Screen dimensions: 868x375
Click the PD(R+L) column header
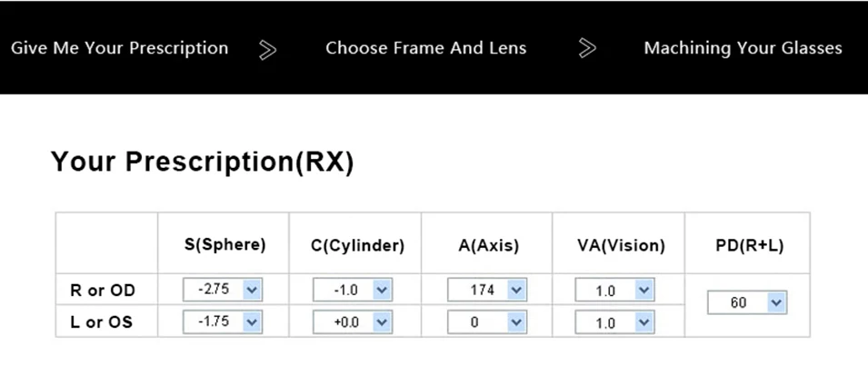coord(749,246)
